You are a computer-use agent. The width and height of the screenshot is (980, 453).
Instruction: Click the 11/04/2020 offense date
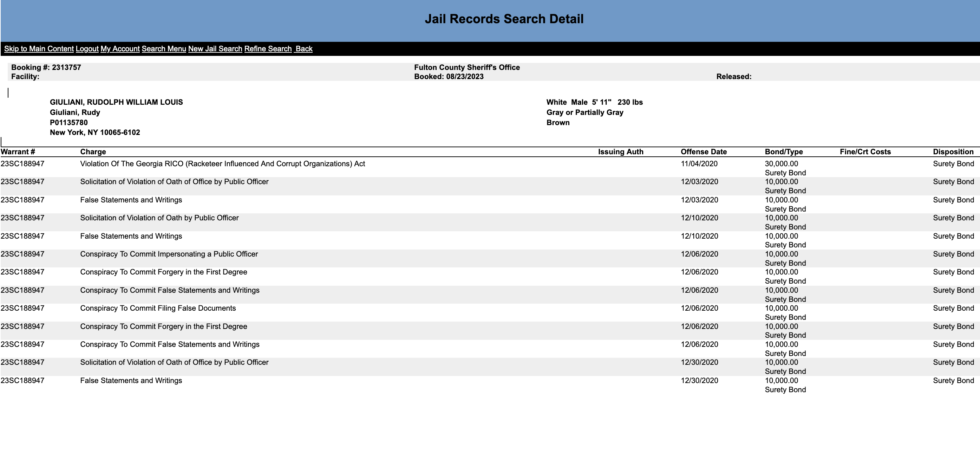tap(699, 164)
